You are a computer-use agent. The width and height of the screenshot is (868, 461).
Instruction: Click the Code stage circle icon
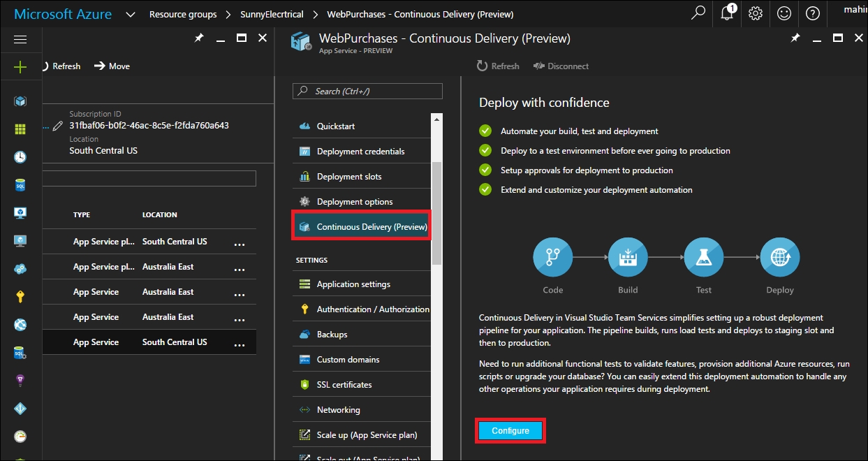552,258
